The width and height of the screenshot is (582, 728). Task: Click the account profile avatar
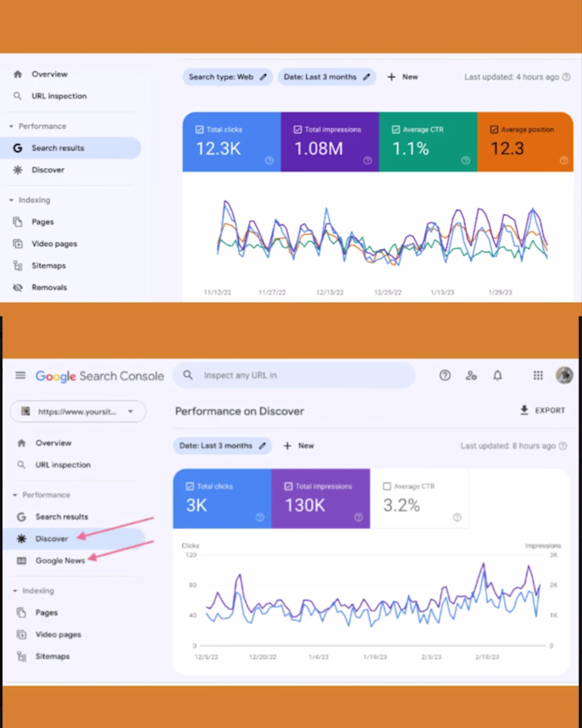[565, 375]
